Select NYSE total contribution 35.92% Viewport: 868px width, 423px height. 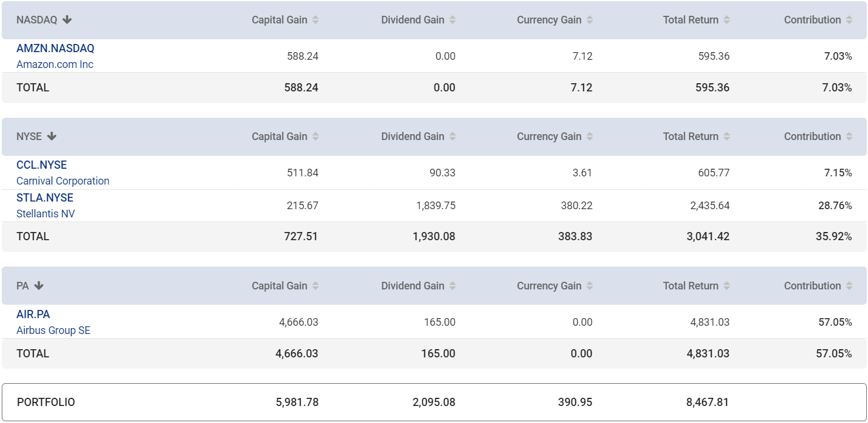point(835,237)
